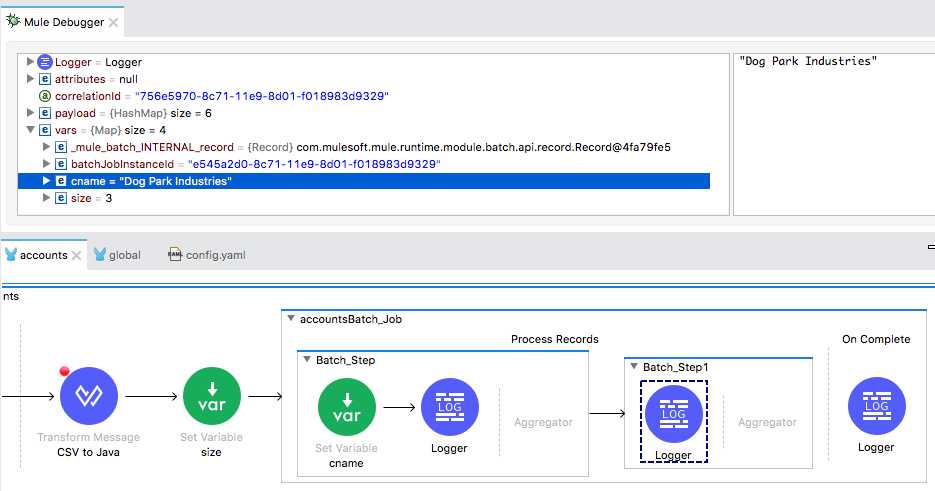935x491 pixels.
Task: Expand the cname variable node
Action: [46, 181]
